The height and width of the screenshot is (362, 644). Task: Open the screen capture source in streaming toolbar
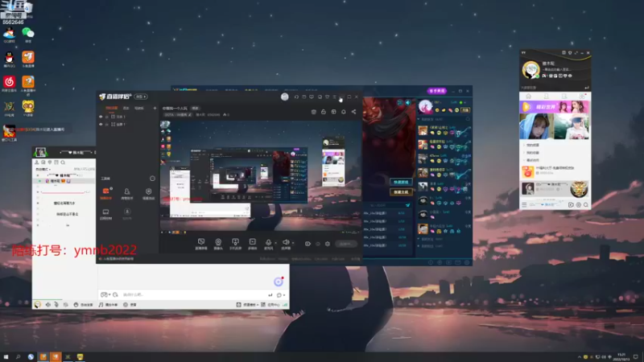pos(200,244)
